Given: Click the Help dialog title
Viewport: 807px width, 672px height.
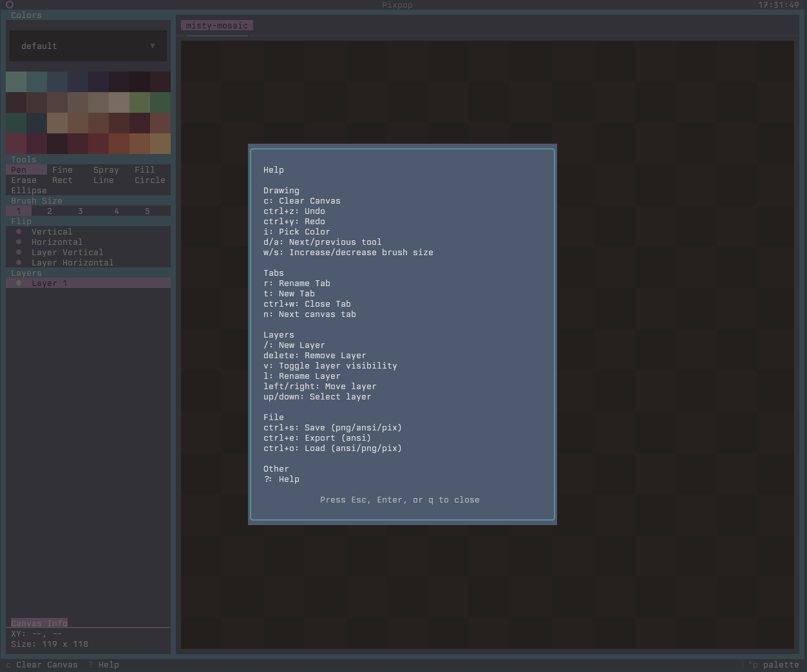Looking at the screenshot, I should pos(274,170).
